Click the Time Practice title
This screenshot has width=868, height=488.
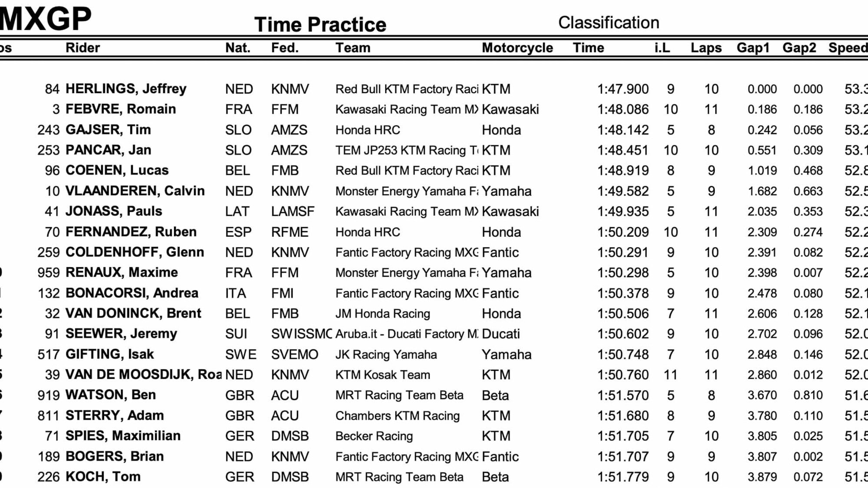tap(320, 25)
